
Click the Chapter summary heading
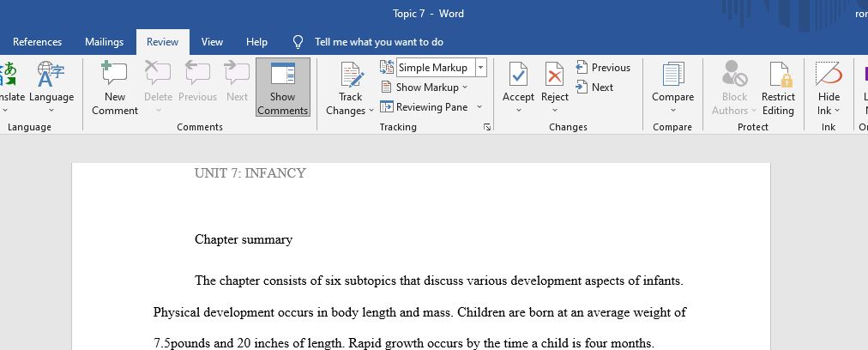coord(244,240)
